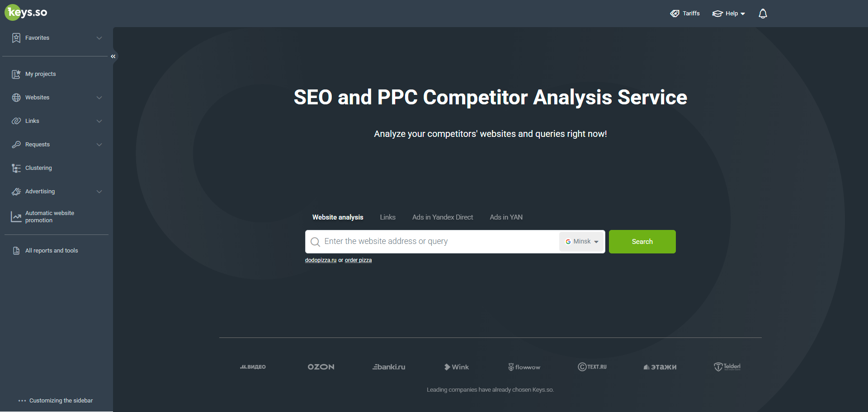Open Automatic website promotion chart icon

[x=16, y=216]
